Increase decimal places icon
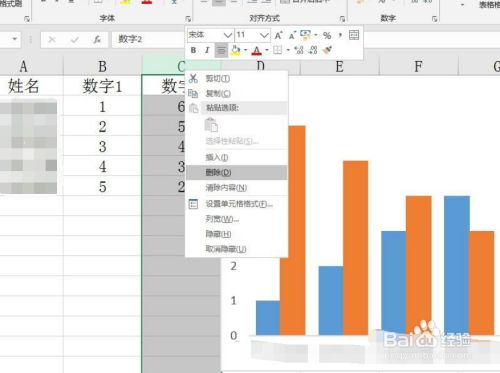The image size is (500, 373). pos(299,50)
